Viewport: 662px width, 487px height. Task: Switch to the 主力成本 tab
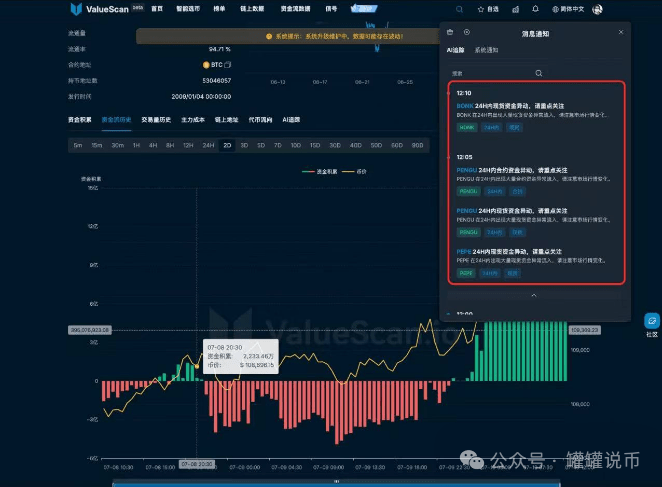[193, 120]
